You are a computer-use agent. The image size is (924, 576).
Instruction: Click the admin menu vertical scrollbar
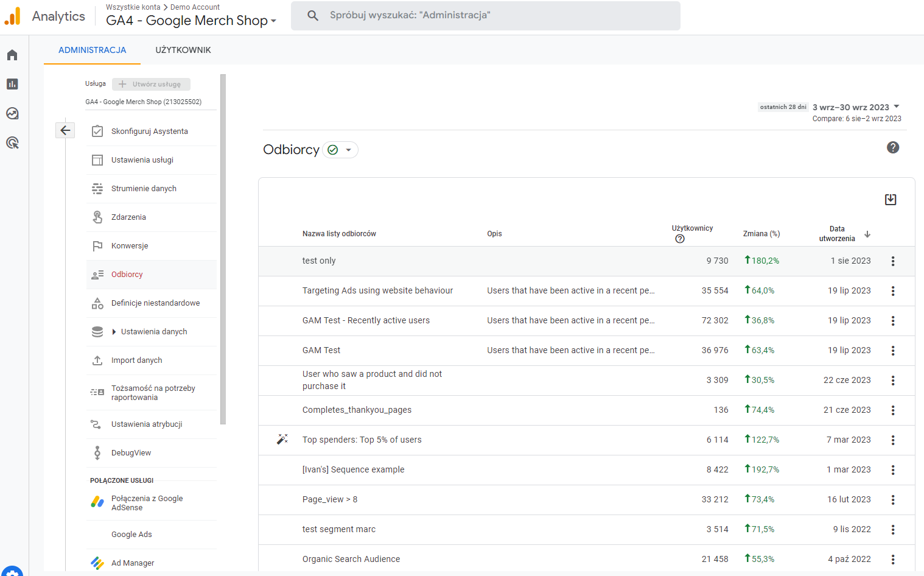coord(223,244)
